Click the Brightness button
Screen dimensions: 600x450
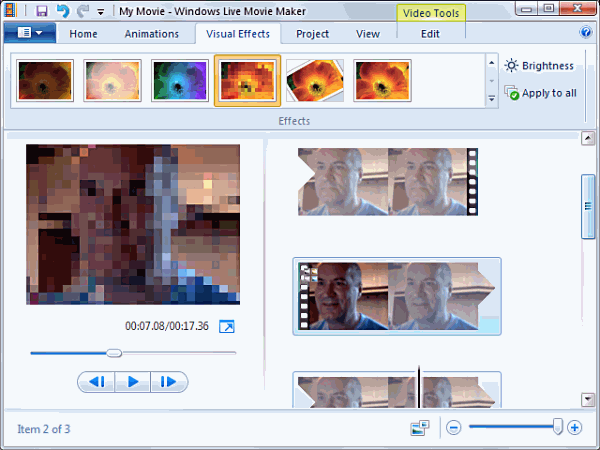click(538, 66)
